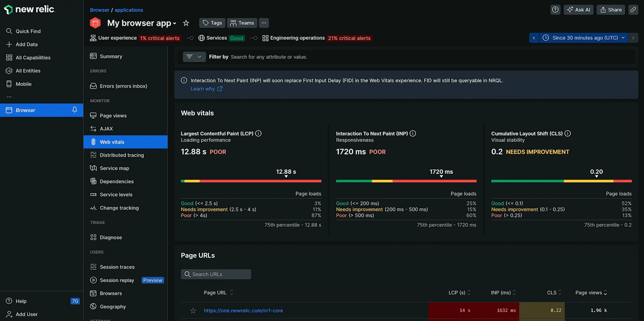
Task: Click the LCP 12.88 s gauge marker
Action: tap(286, 176)
